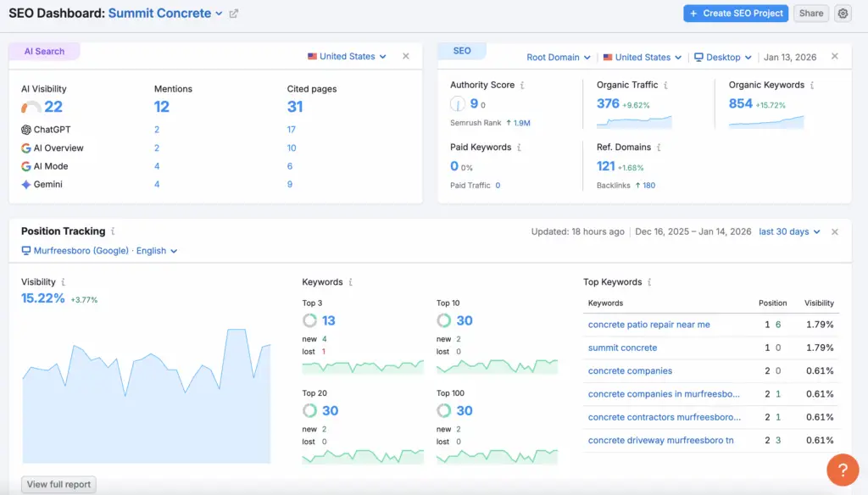
Task: Open the concrete patio repair near me keyword
Action: 648,325
